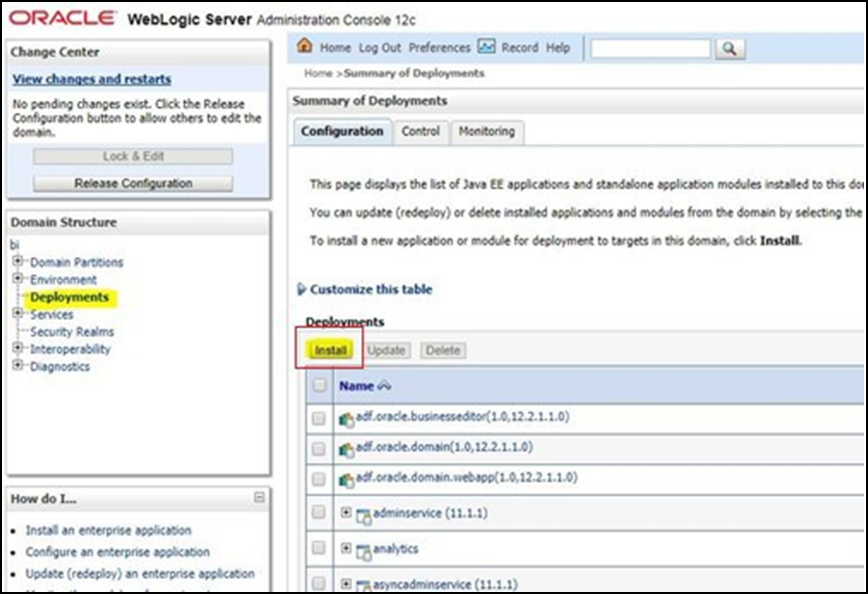Check the adf.oracle.domain.webapp row checkbox
The width and height of the screenshot is (868, 595).
click(x=319, y=479)
